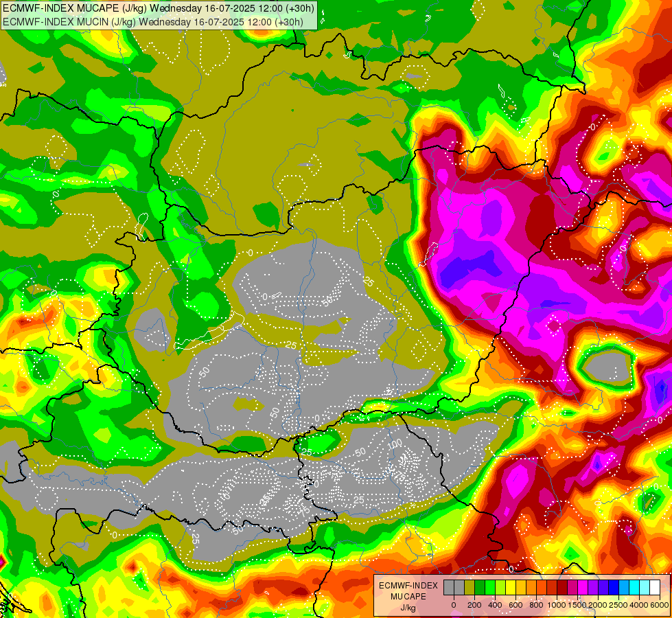
Task: Select the orange swatch right of 600 tick
Action: click(531, 587)
